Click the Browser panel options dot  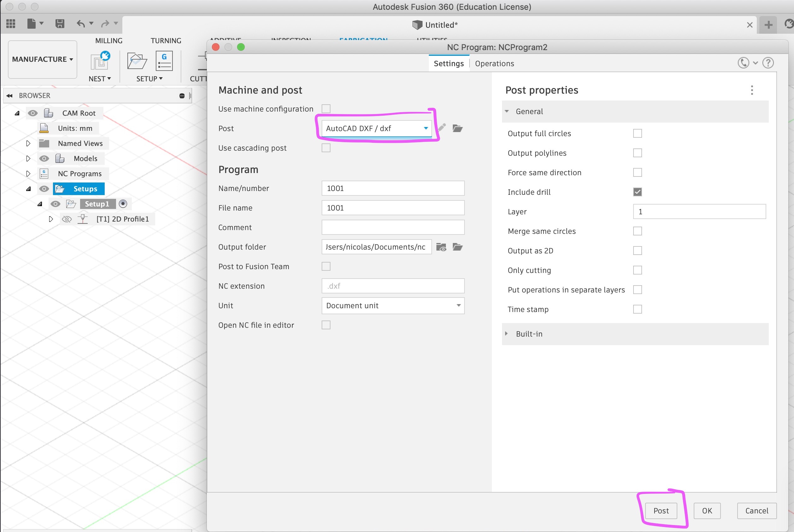[182, 96]
